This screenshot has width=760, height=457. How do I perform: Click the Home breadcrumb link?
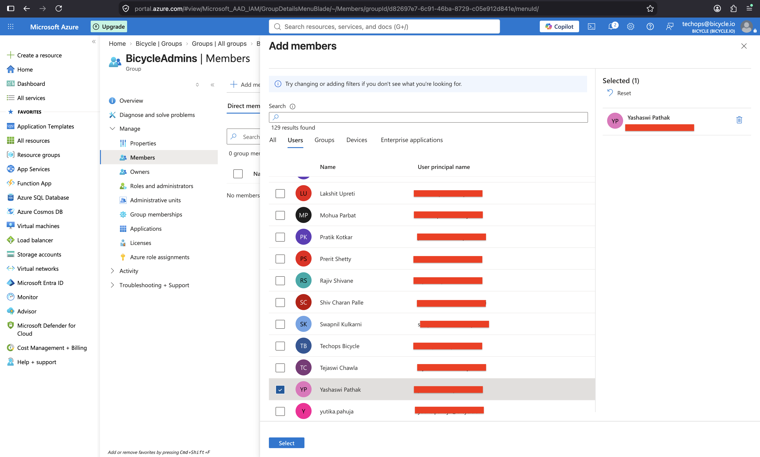coord(117,44)
